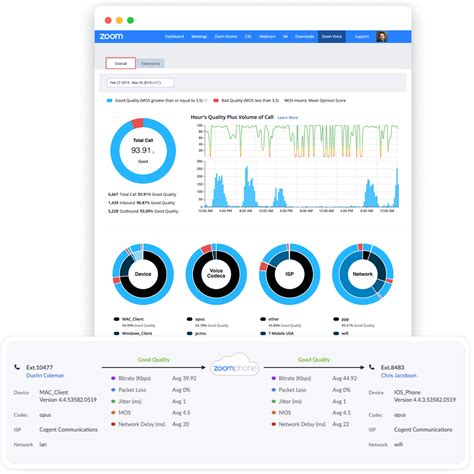Open the Dashboard nav item
Viewport: 474px width, 474px height.
[x=174, y=36]
